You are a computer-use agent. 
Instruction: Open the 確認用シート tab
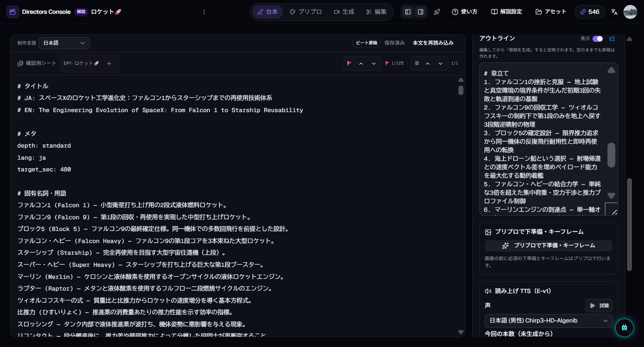37,63
